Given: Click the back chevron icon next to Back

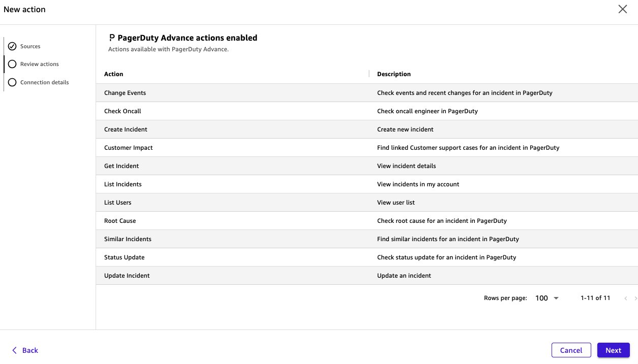Looking at the screenshot, I should click(x=15, y=350).
